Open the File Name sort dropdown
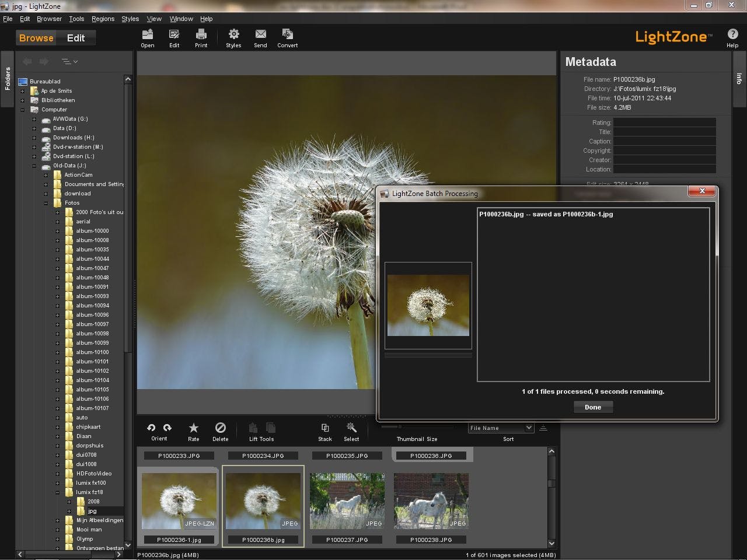 click(501, 428)
